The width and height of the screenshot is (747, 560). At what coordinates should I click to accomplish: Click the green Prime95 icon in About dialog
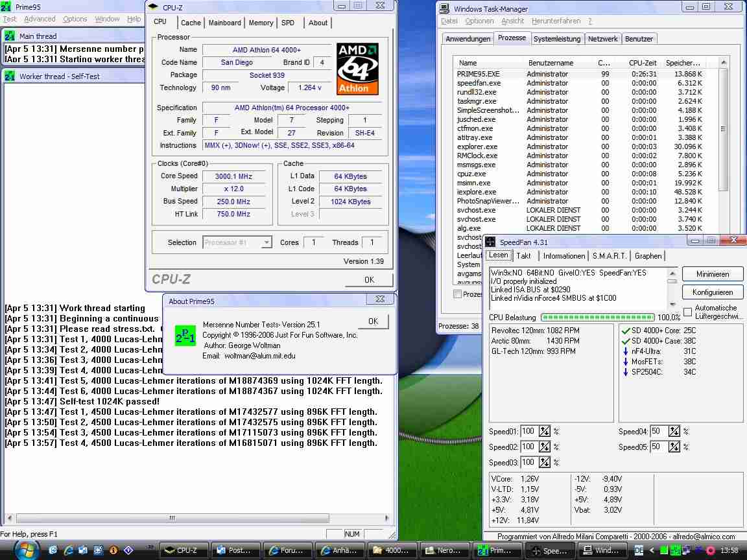click(185, 335)
